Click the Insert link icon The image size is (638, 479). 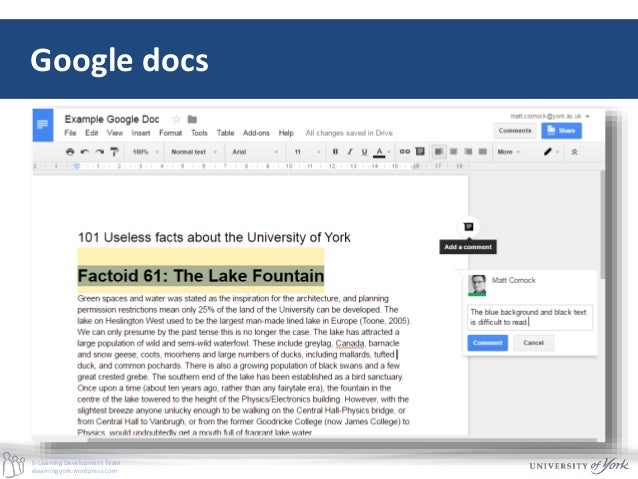coord(404,151)
